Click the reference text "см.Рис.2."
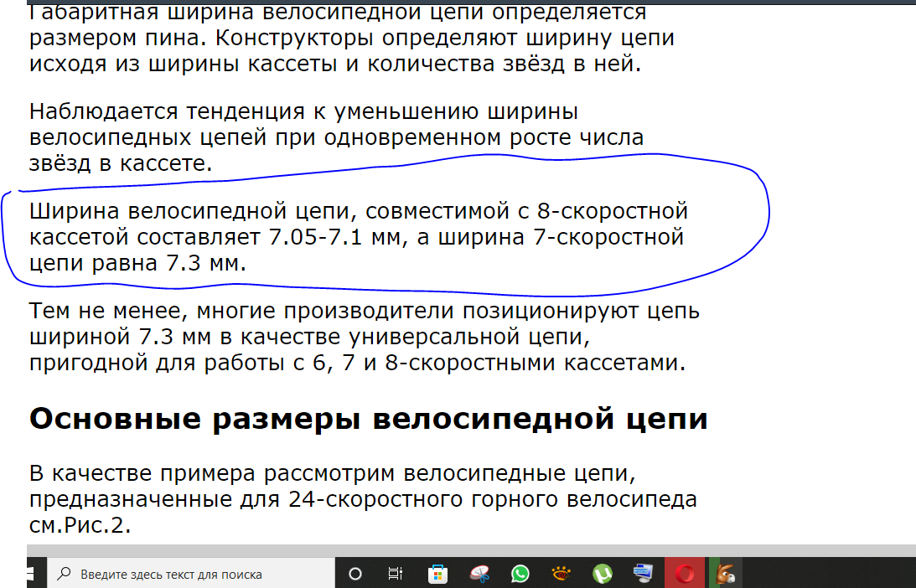 tap(80, 525)
